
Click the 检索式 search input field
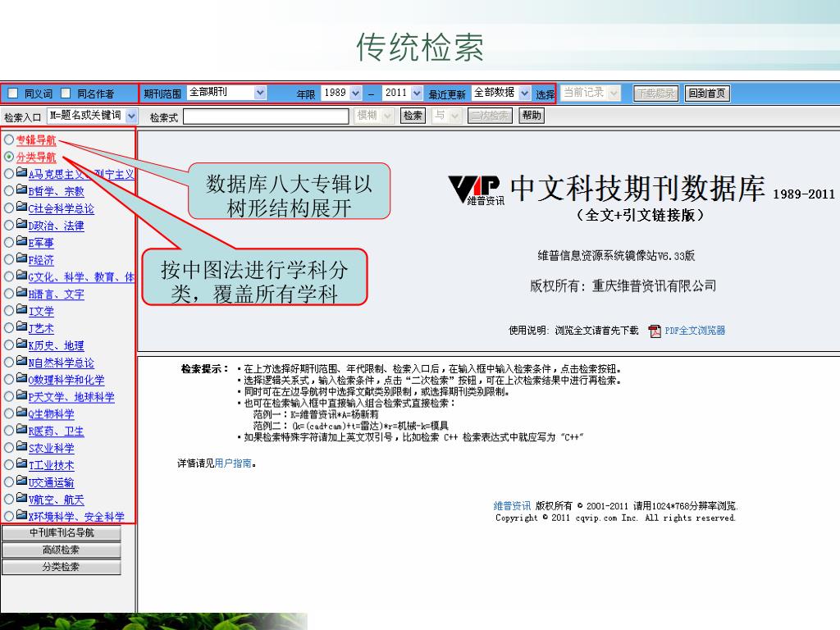coord(266,116)
